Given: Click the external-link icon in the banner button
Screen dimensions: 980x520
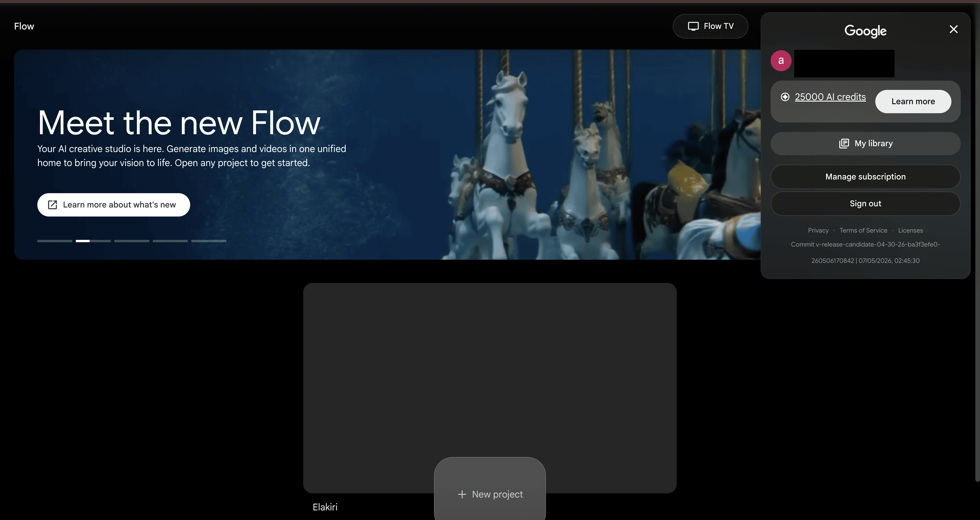Looking at the screenshot, I should [52, 205].
